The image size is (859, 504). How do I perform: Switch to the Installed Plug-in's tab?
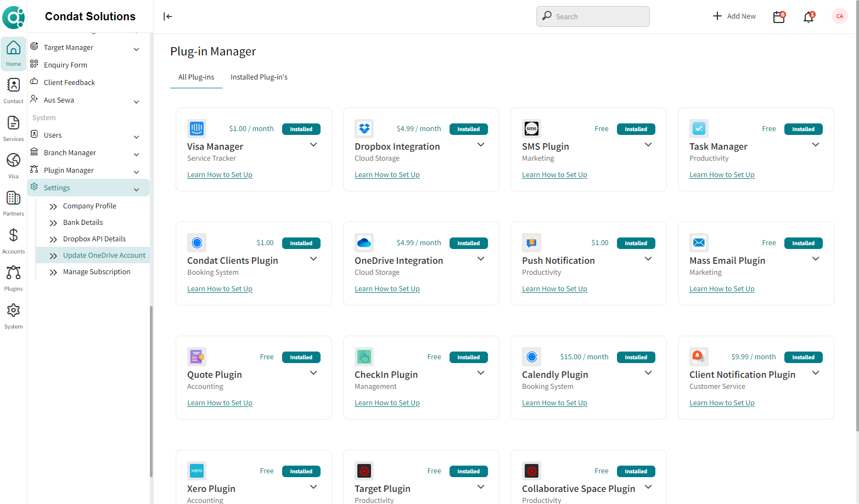(259, 77)
